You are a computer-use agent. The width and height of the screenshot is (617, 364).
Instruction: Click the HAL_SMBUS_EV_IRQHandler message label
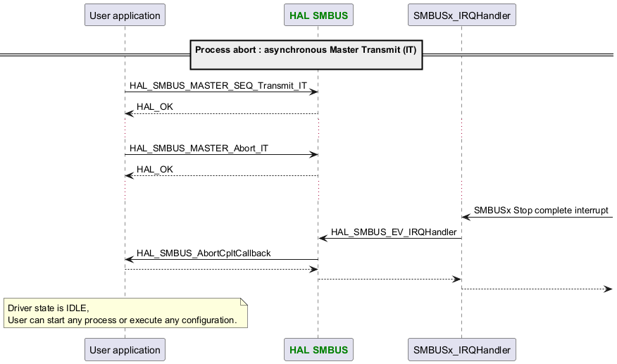click(x=394, y=232)
